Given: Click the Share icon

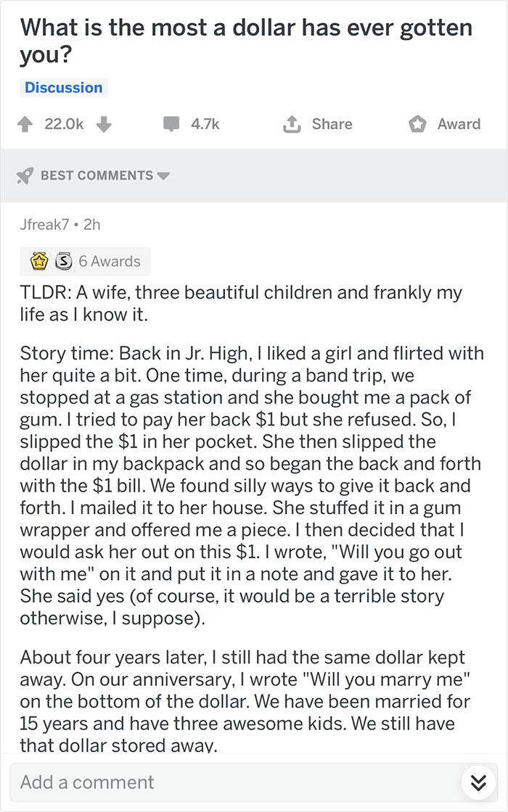Looking at the screenshot, I should [293, 123].
